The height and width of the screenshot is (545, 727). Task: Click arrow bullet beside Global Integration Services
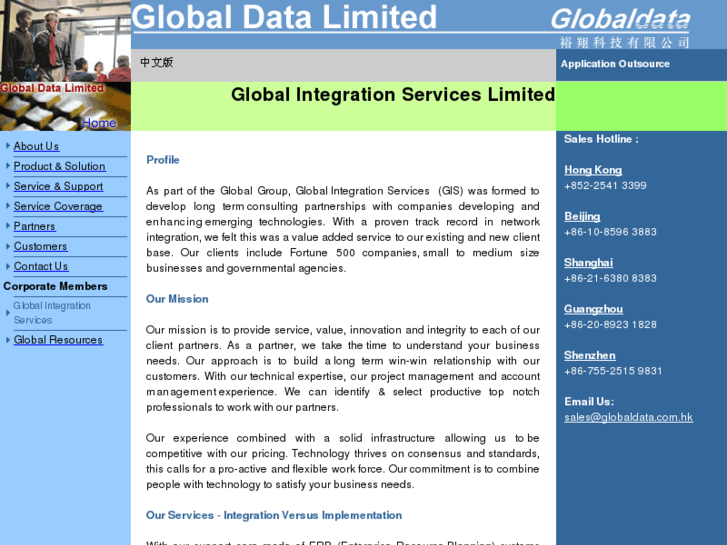[8, 313]
